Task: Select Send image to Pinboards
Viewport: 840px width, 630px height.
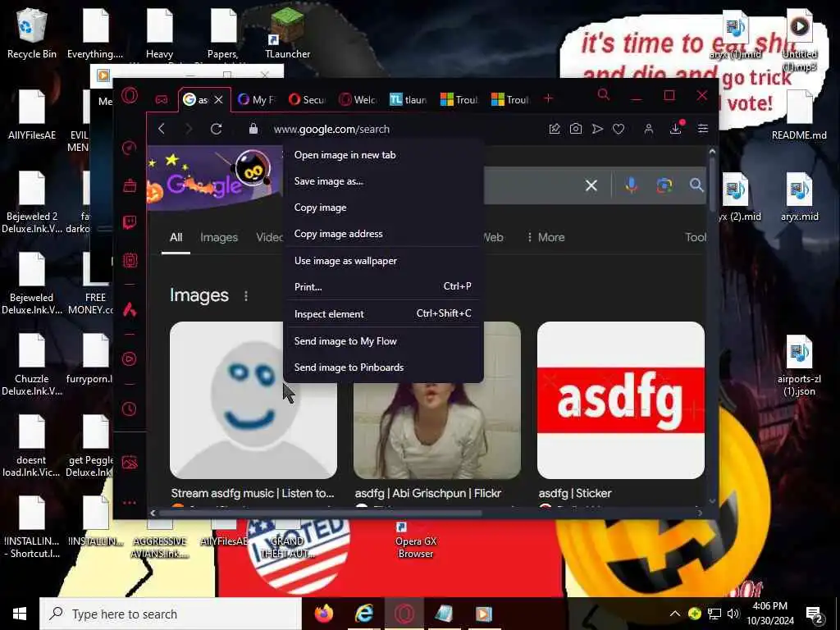Action: 383,367
